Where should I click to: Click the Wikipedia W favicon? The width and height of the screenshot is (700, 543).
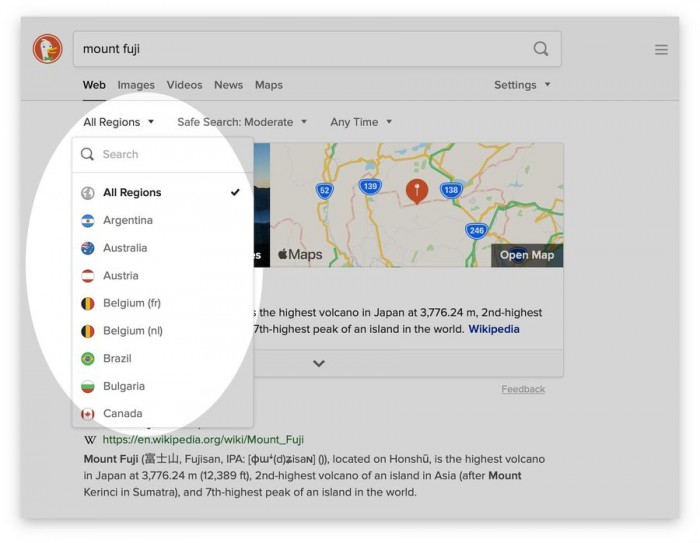coord(90,440)
